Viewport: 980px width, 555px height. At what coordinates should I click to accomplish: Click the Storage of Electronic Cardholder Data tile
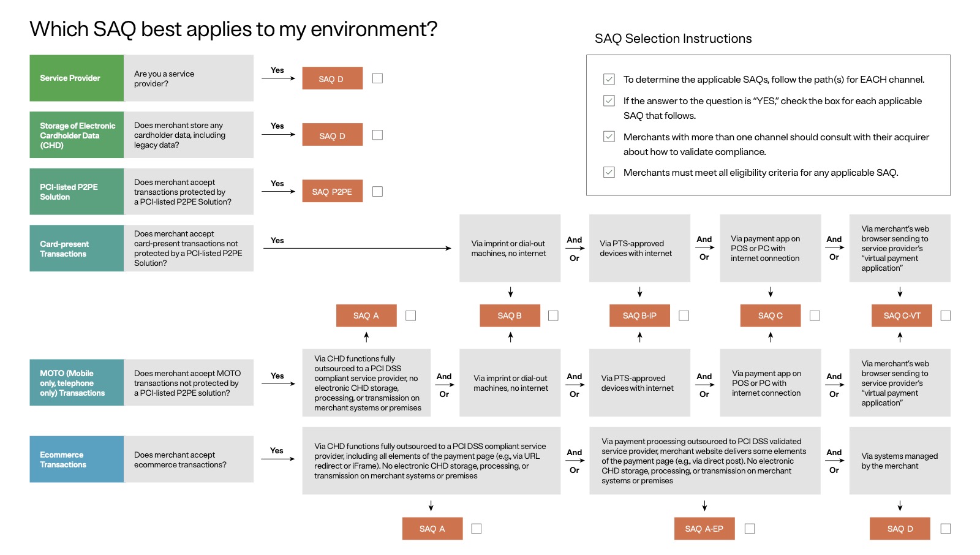(x=77, y=135)
